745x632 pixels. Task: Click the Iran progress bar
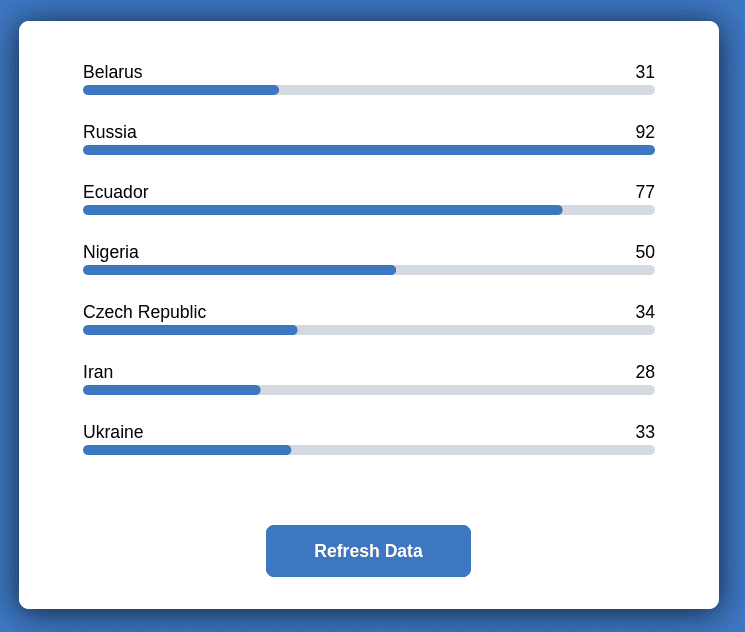pyautogui.click(x=368, y=390)
